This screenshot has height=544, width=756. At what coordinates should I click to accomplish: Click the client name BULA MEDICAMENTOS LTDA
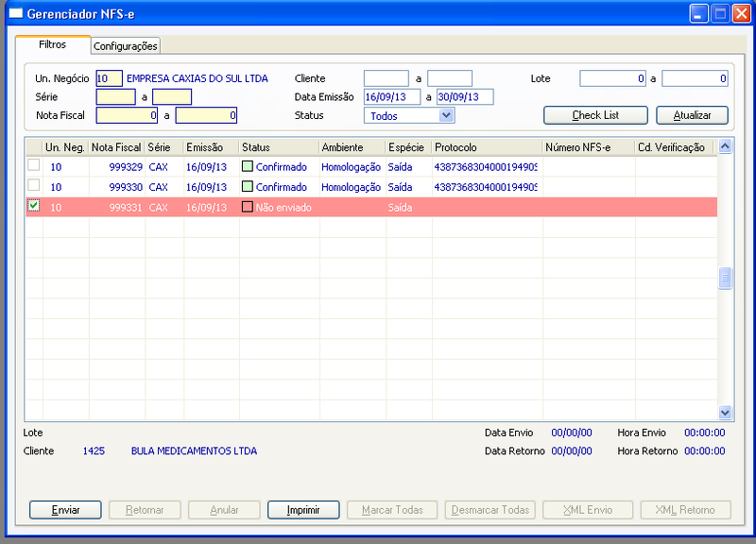pyautogui.click(x=194, y=451)
